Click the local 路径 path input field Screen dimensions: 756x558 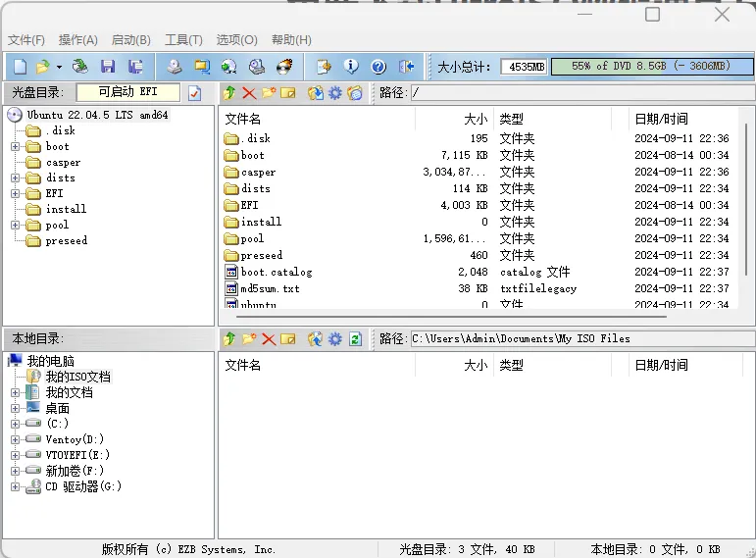coord(582,338)
